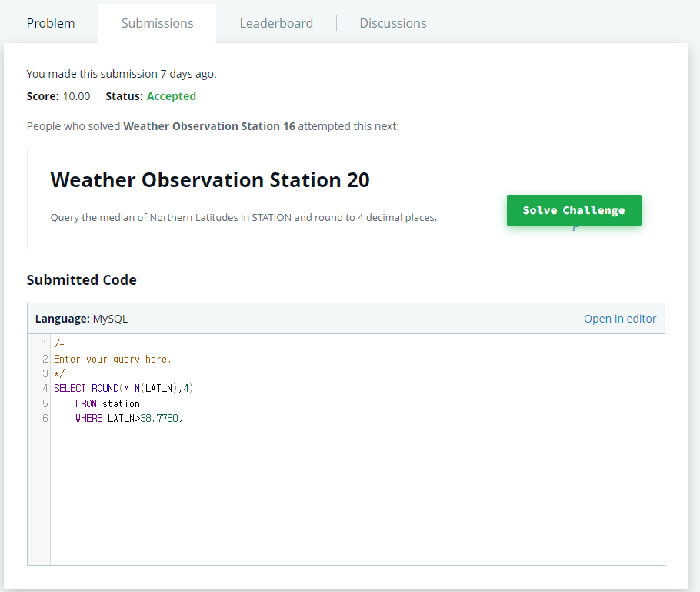Click the closing comment '*/' on line 3

[x=59, y=373]
